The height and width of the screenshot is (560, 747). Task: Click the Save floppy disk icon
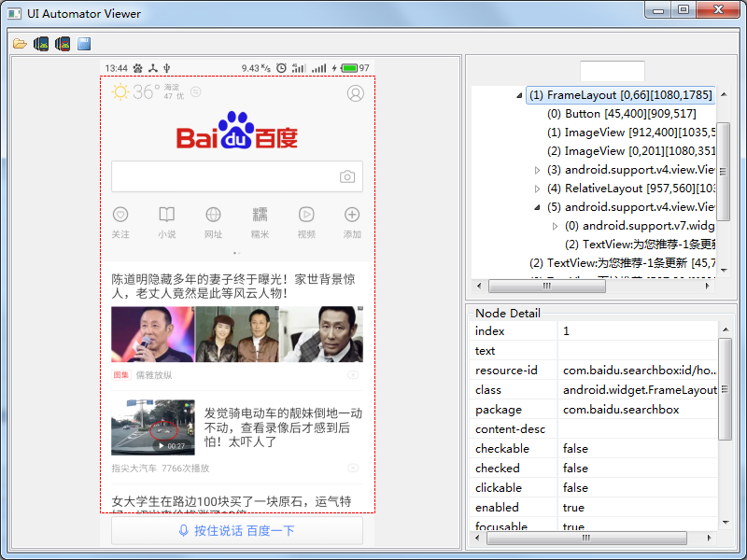point(84,44)
